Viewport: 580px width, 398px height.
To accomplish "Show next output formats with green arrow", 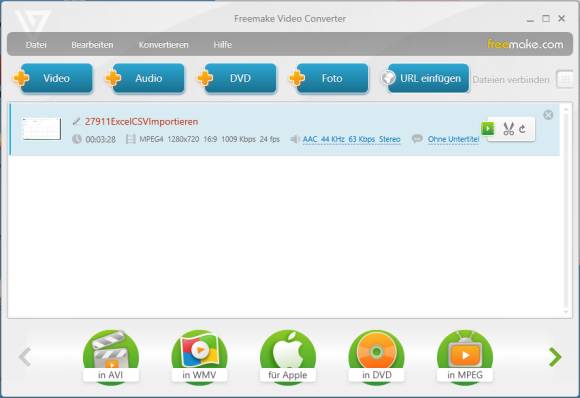I will pos(555,357).
